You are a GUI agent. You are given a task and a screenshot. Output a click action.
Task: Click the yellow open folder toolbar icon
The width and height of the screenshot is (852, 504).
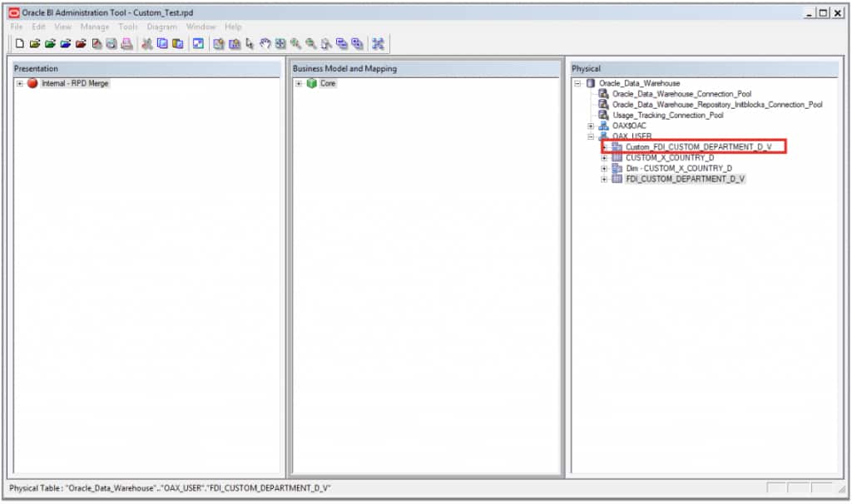click(x=35, y=43)
